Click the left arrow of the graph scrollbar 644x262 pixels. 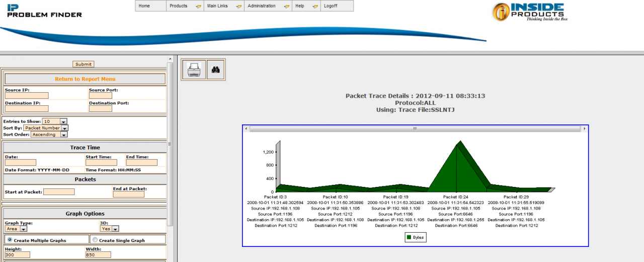(x=246, y=129)
